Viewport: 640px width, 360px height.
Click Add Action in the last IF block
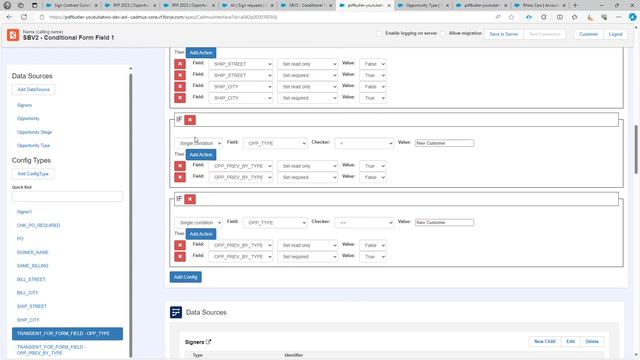pos(201,234)
